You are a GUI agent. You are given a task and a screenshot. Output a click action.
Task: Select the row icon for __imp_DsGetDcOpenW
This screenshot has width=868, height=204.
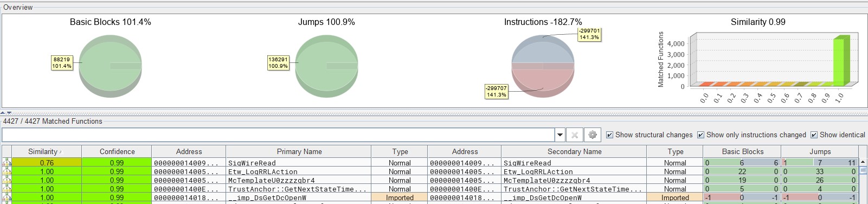7,197
